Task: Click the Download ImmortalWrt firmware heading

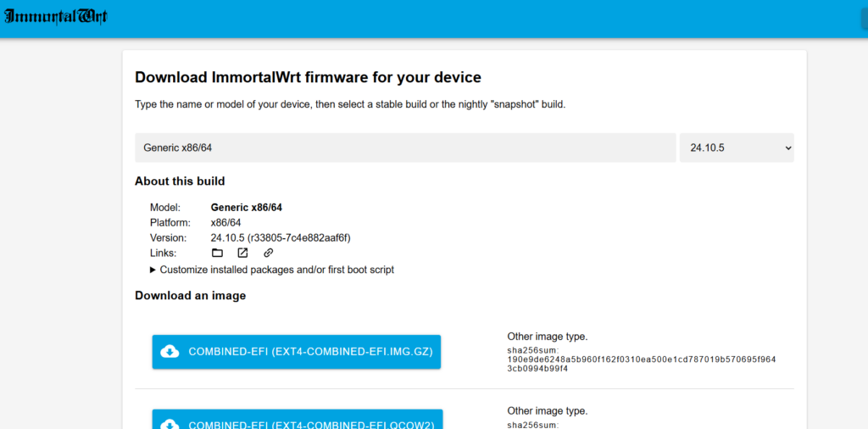Action: [308, 77]
